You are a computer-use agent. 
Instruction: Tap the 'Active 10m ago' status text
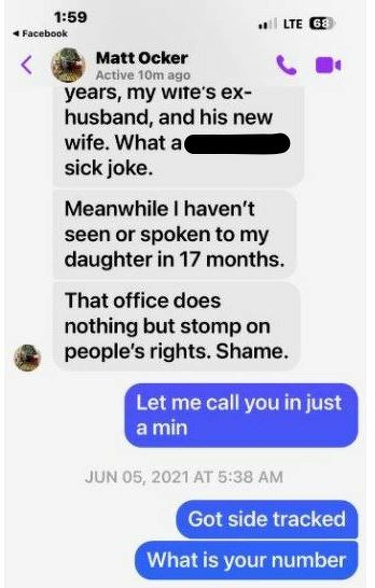click(x=143, y=75)
